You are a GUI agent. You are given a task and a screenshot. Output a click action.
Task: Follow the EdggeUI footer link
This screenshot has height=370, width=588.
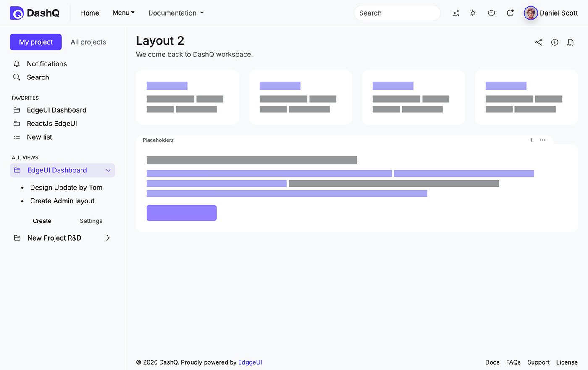(x=250, y=362)
